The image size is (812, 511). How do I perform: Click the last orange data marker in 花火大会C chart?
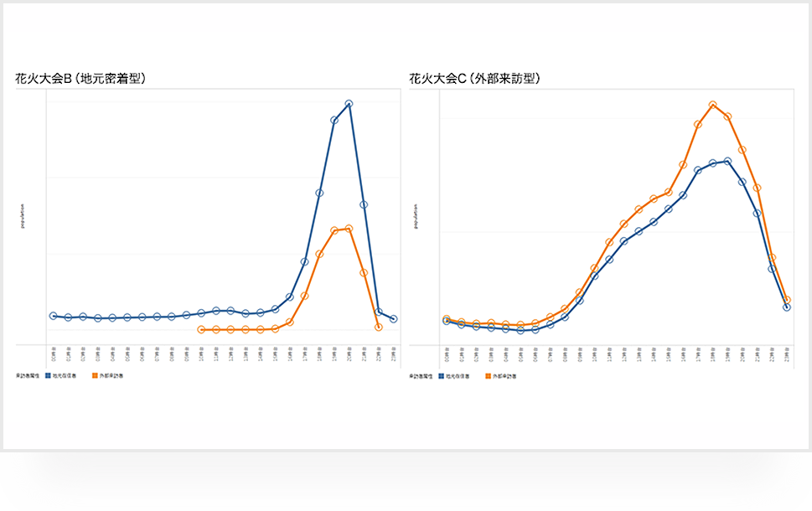click(x=786, y=299)
